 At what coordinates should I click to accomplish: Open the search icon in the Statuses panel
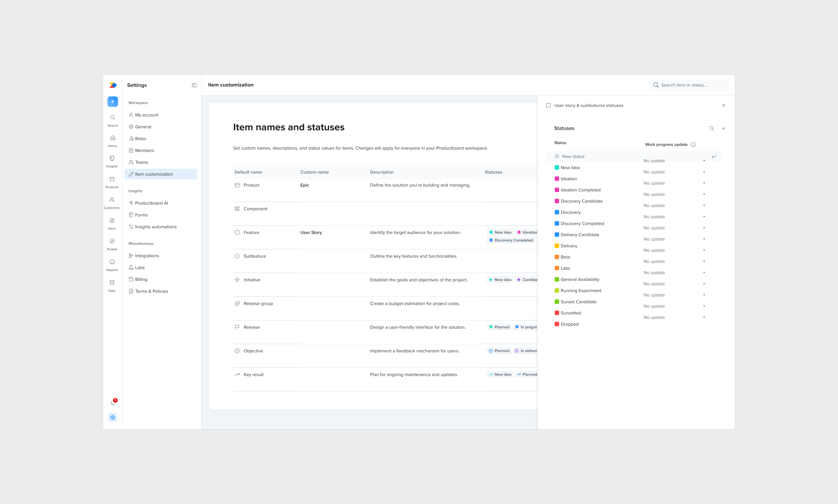[712, 128]
